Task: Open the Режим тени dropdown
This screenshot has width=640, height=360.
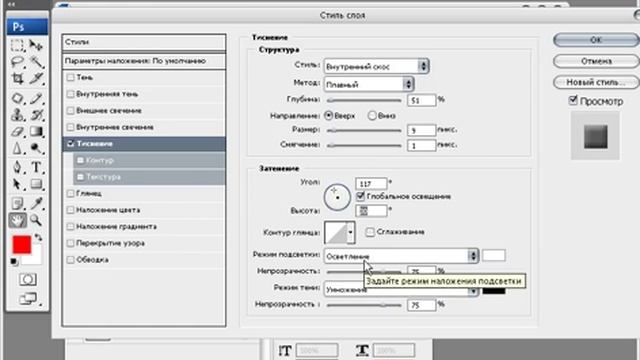Action: (x=401, y=289)
